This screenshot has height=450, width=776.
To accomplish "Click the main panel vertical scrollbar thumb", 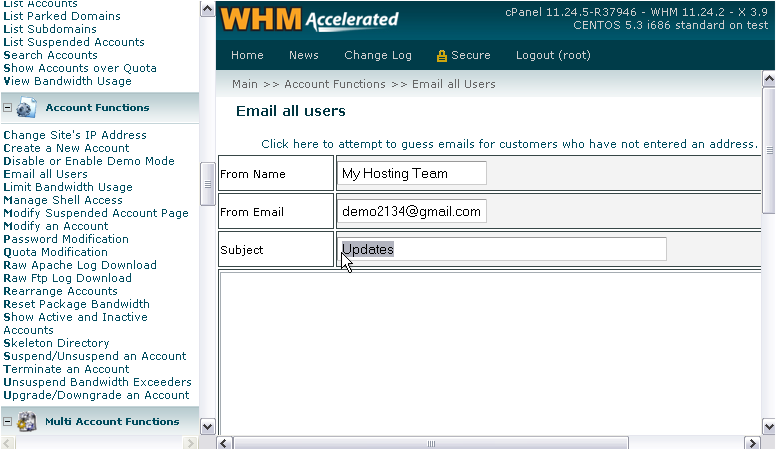I will [x=769, y=150].
